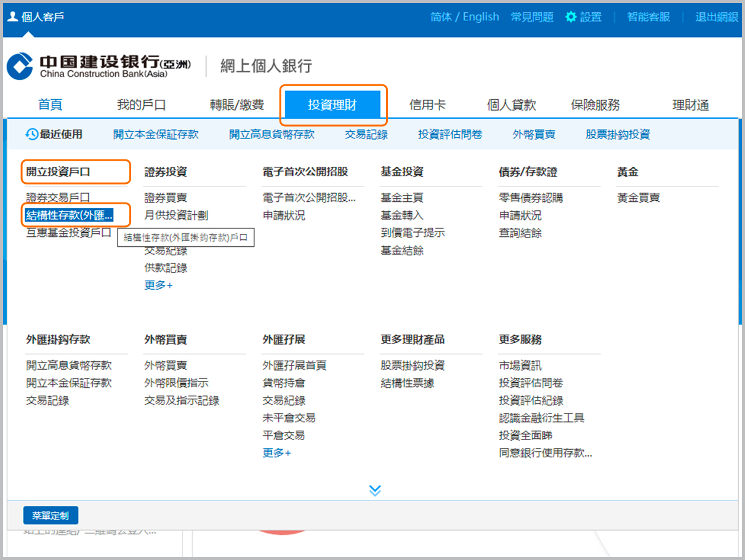This screenshot has width=745, height=560.
Task: Open 供款記錄
Action: click(166, 268)
